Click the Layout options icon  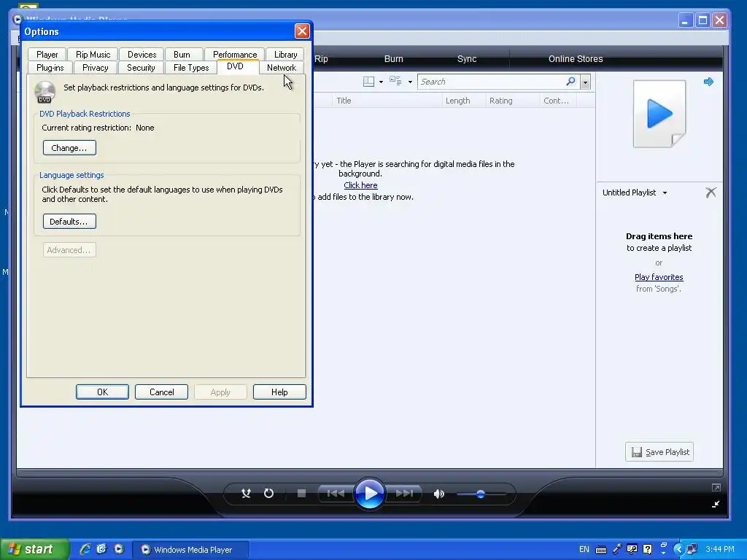[x=368, y=82]
